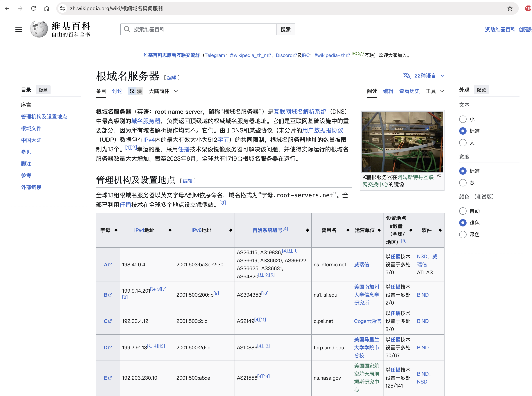Click the site info icon in address bar
The width and height of the screenshot is (532, 396).
[x=63, y=8]
